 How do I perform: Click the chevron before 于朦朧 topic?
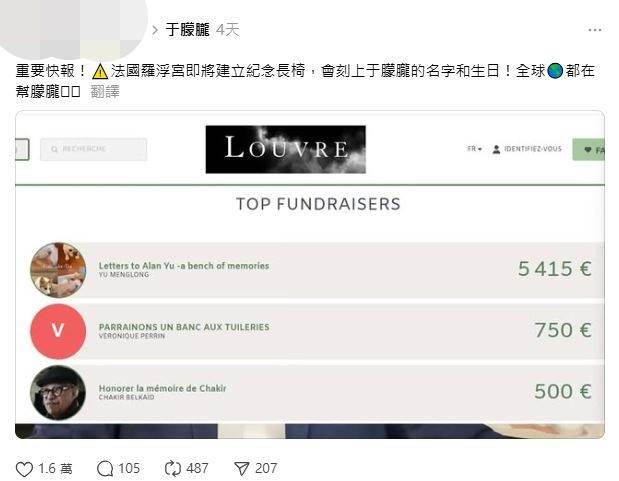coord(155,30)
